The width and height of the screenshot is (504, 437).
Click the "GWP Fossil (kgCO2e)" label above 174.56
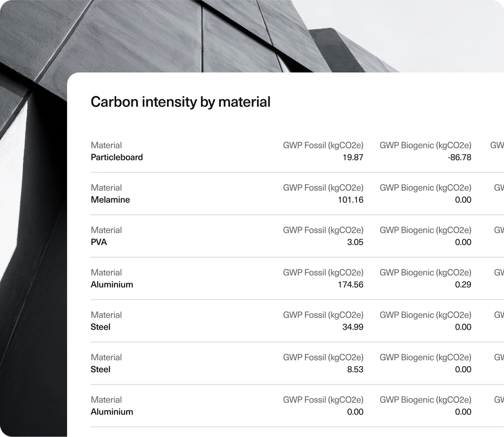click(x=323, y=273)
